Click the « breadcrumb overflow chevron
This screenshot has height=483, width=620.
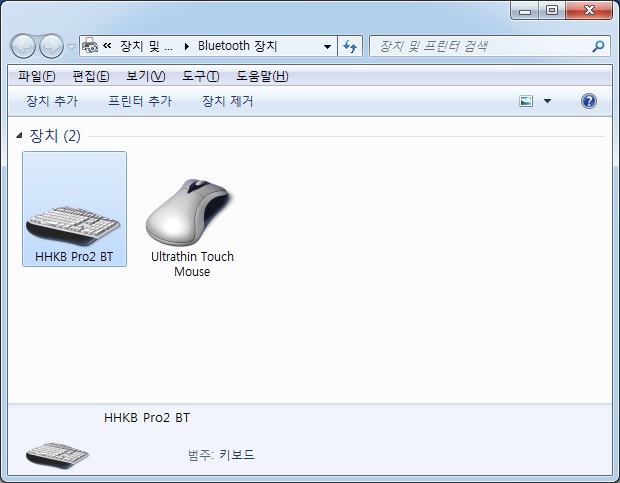pyautogui.click(x=107, y=46)
